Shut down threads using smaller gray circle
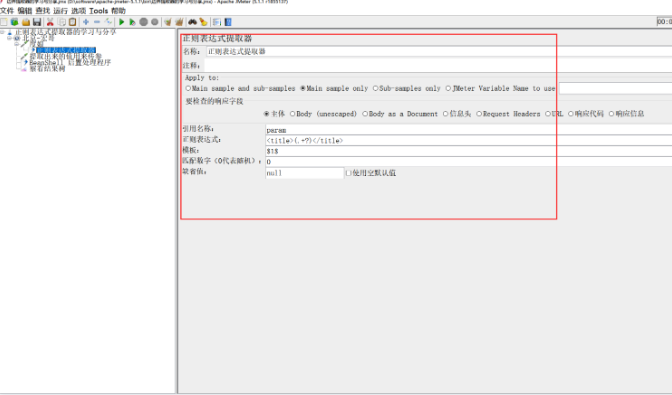This screenshot has height=395, width=672. coord(155,22)
